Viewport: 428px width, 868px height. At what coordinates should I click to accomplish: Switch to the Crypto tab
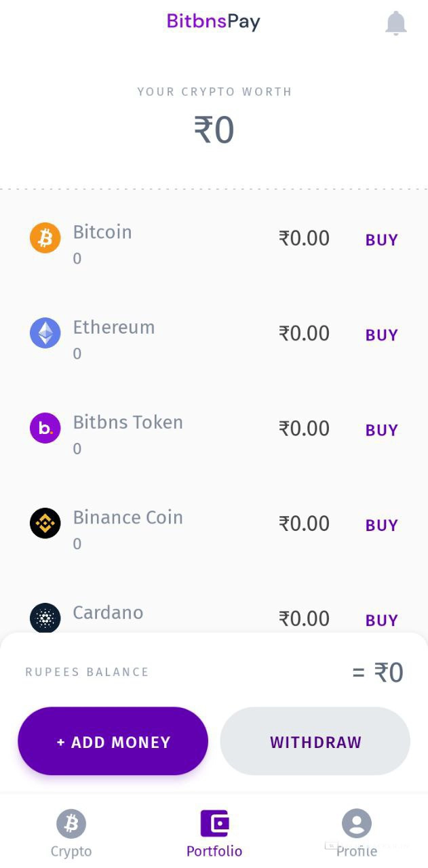point(71,834)
